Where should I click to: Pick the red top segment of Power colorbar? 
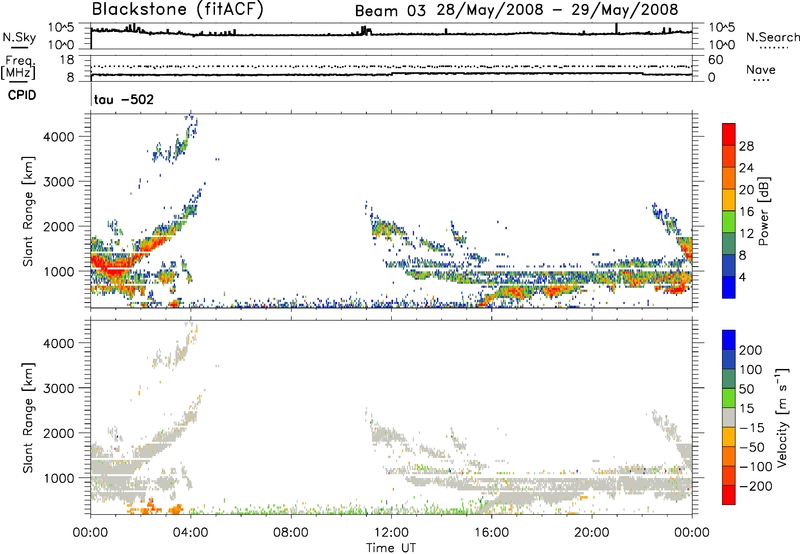coord(729,134)
